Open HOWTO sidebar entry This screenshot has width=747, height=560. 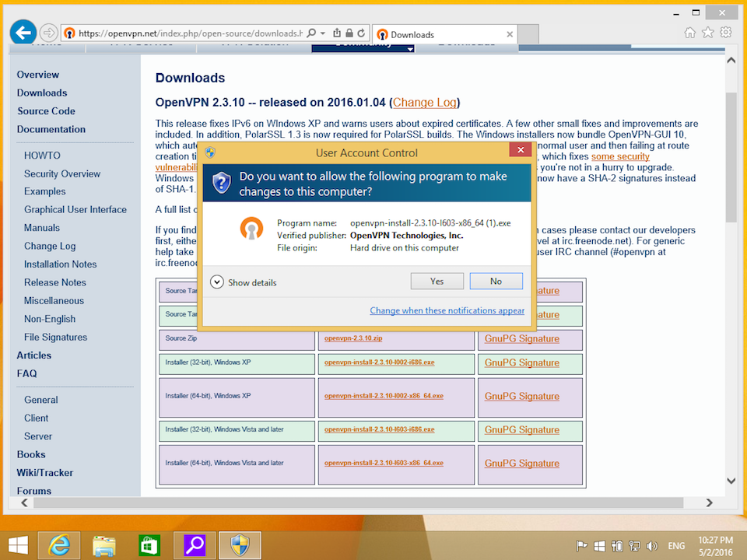point(42,156)
